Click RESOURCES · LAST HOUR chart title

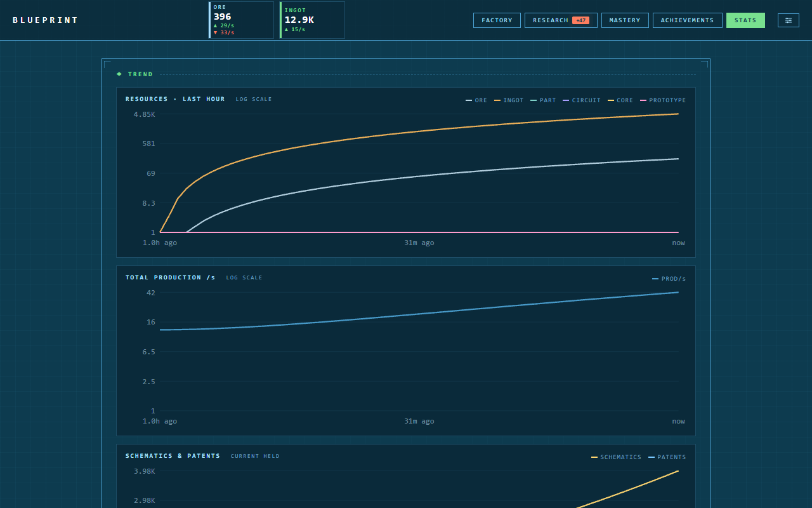[x=175, y=99]
